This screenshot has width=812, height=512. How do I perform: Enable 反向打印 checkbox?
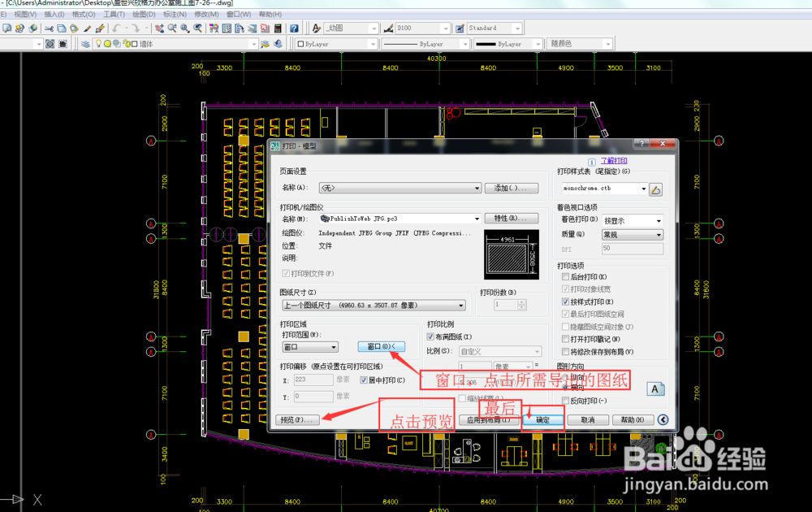coord(565,401)
